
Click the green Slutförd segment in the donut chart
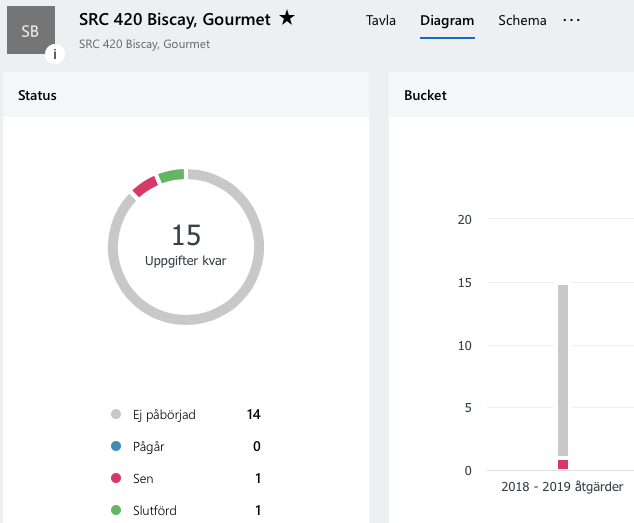[171, 176]
